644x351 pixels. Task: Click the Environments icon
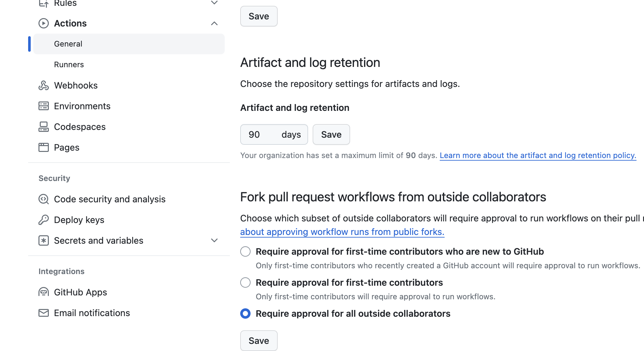(x=44, y=106)
